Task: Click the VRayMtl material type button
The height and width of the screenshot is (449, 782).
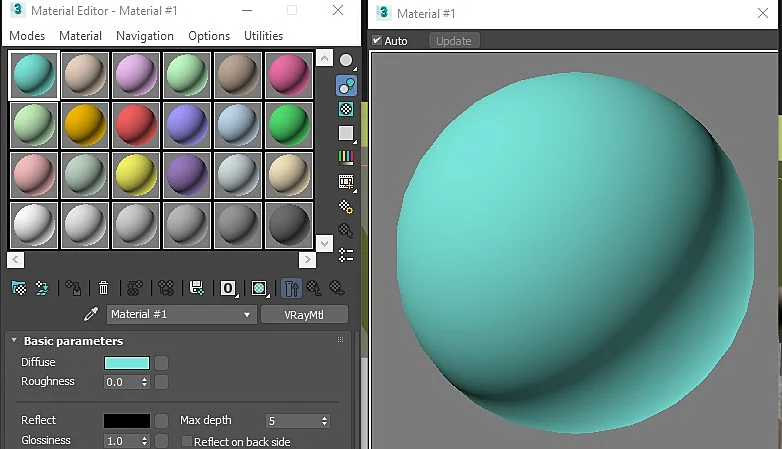Action: click(304, 315)
